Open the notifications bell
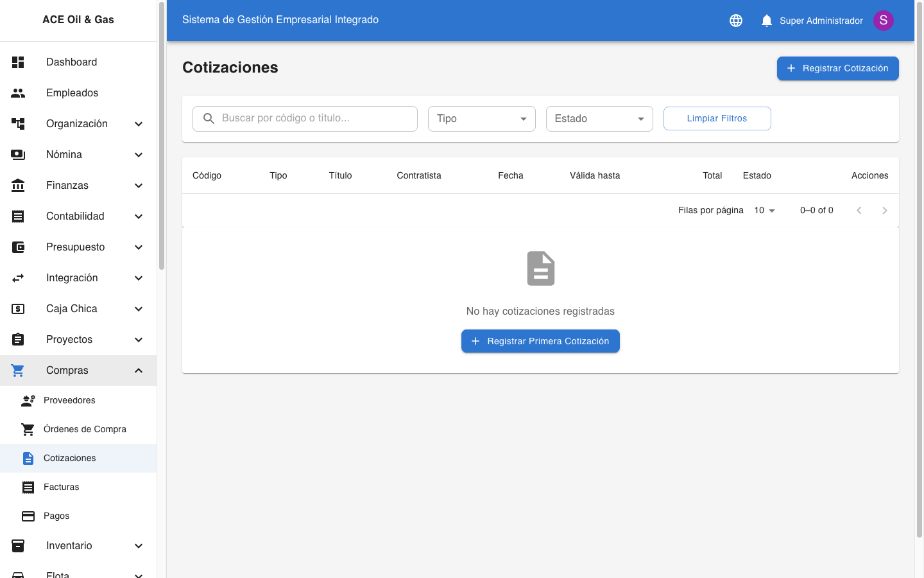The width and height of the screenshot is (924, 578). point(766,21)
